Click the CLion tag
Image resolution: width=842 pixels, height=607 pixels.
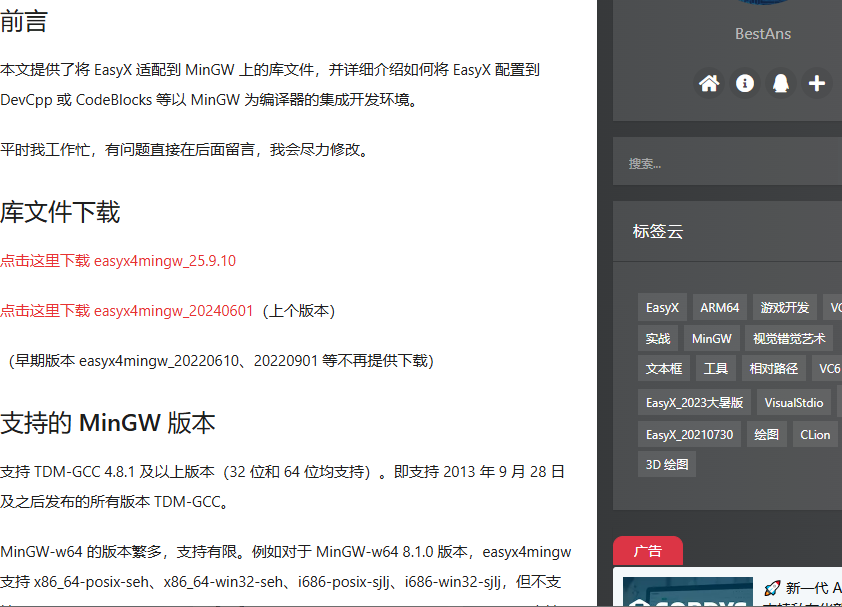coord(816,434)
